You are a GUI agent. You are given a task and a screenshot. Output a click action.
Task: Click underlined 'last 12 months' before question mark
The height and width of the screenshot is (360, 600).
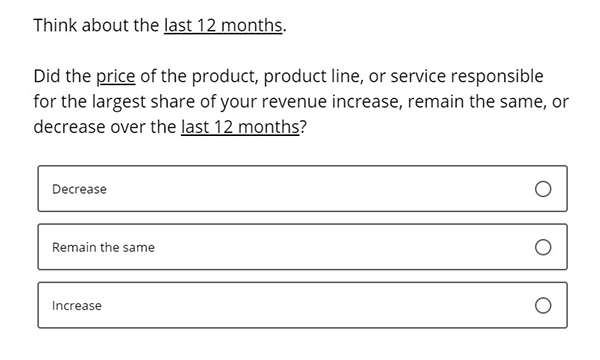(x=240, y=127)
